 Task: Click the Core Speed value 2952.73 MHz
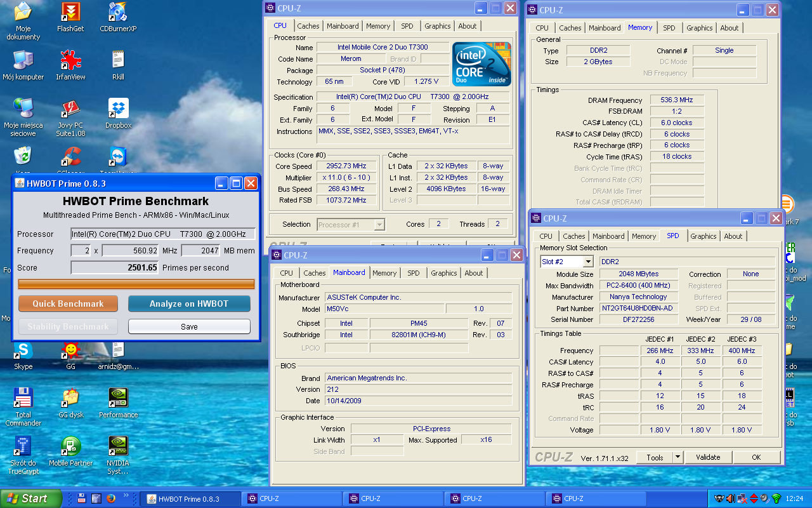point(346,166)
